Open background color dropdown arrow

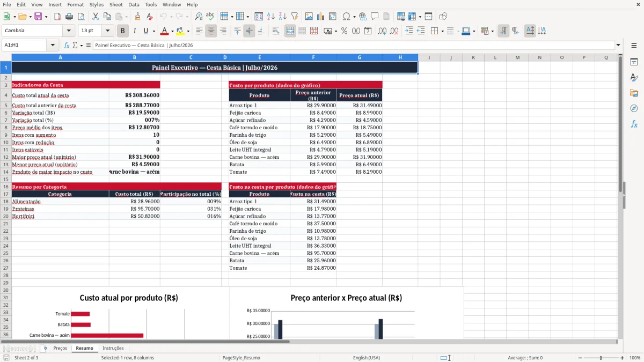tap(188, 31)
